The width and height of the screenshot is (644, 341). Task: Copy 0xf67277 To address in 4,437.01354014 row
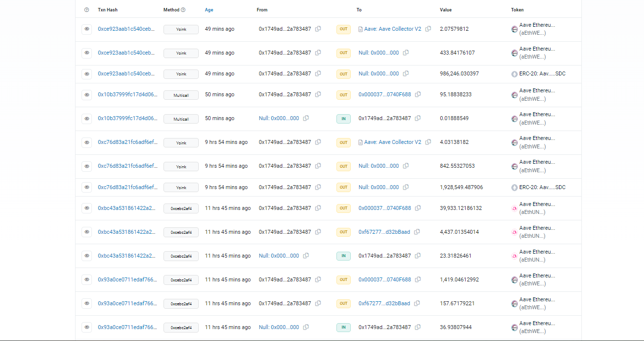click(417, 232)
